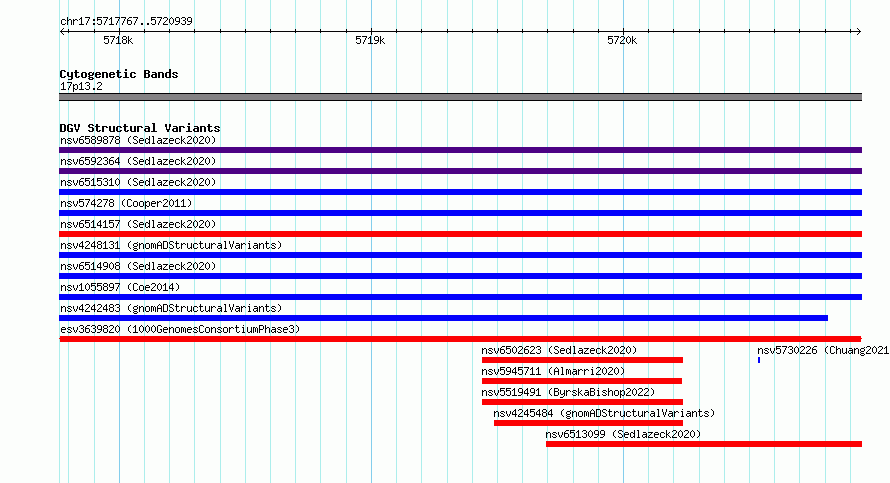Click the Cytogenetic Bands track title
This screenshot has width=890, height=483.
pos(119,74)
